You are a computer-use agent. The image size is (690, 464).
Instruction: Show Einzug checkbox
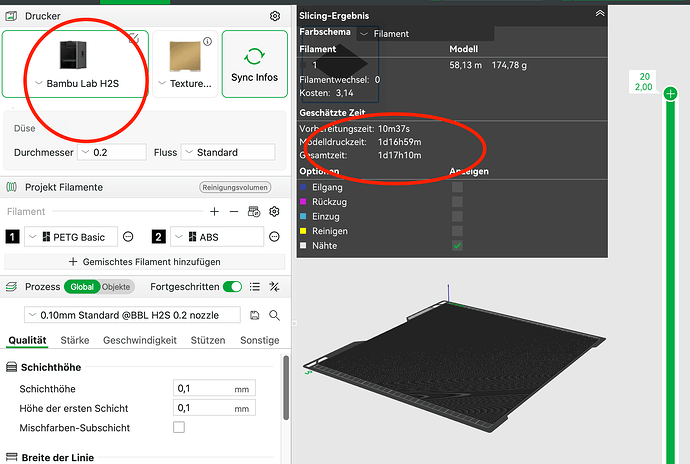[457, 216]
